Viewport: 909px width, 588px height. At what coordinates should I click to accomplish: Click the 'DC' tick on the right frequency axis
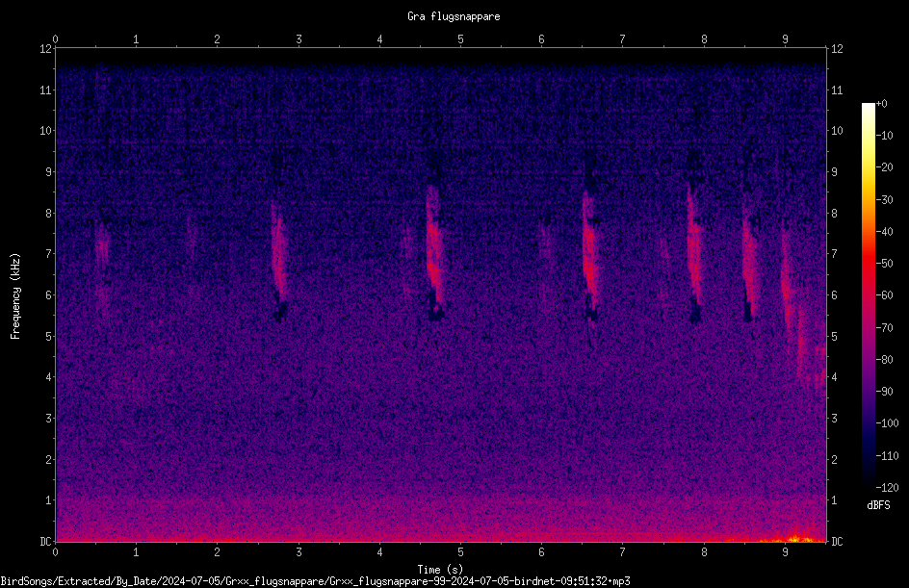coord(837,541)
